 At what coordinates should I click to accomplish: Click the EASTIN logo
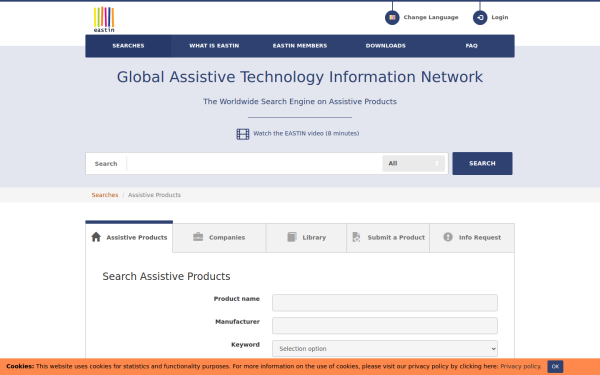point(104,19)
